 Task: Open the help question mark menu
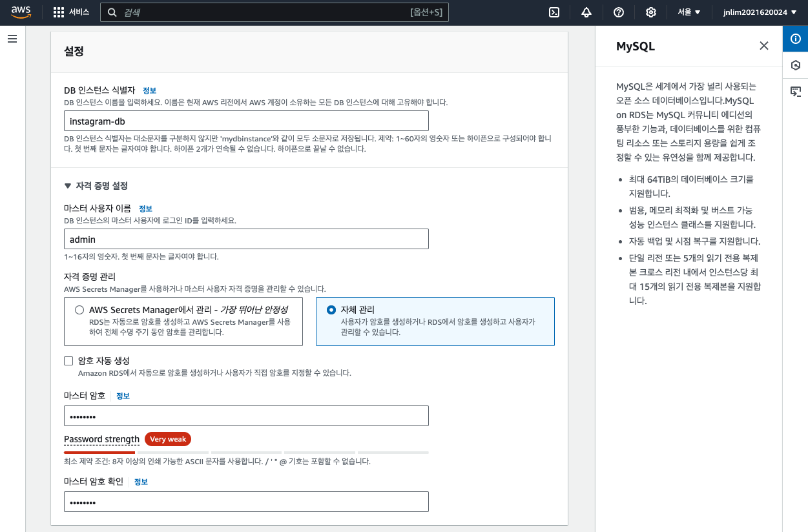click(x=619, y=12)
